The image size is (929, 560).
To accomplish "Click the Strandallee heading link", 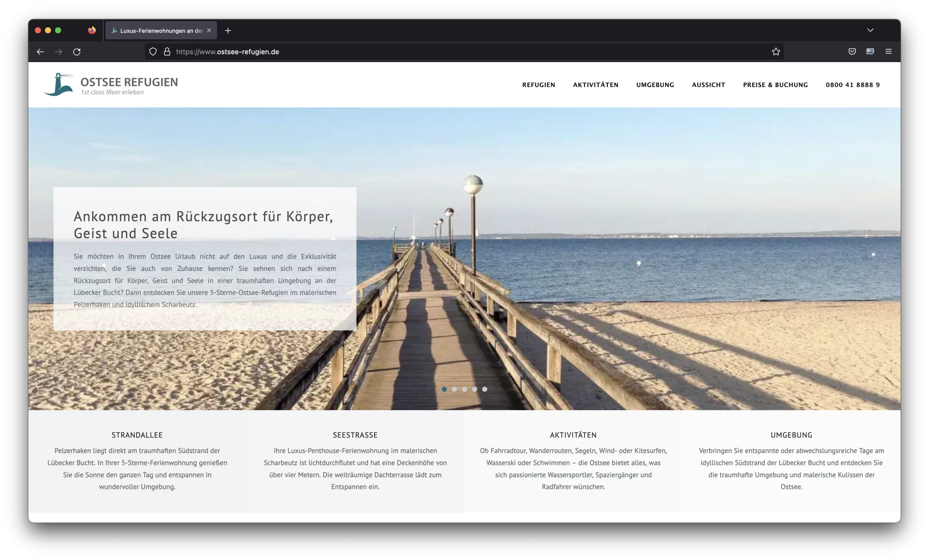I will pyautogui.click(x=137, y=435).
